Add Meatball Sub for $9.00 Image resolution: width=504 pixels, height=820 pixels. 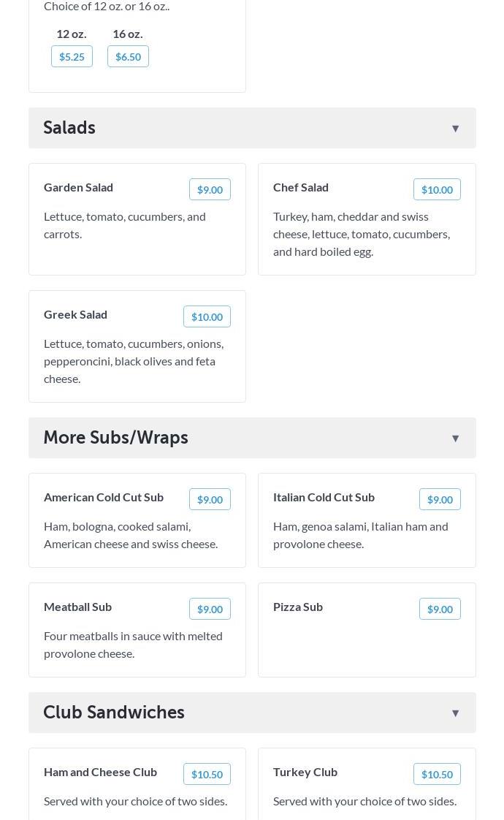coord(210,610)
